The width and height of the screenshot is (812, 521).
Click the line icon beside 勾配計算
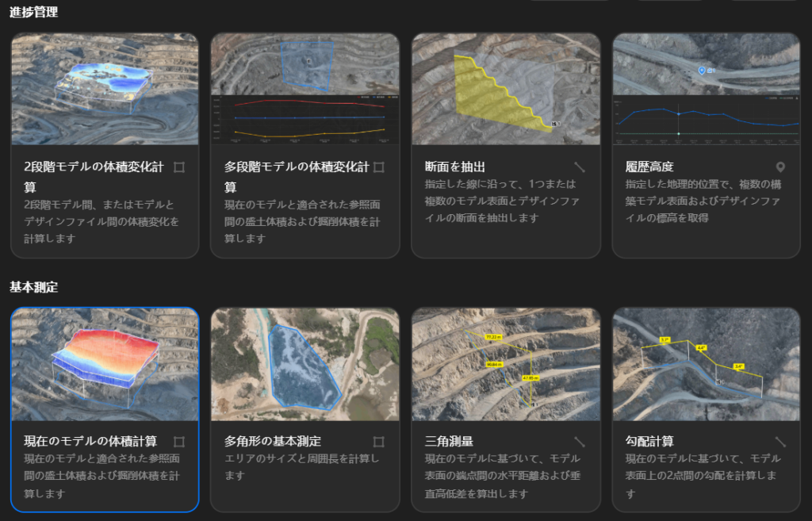pos(780,442)
